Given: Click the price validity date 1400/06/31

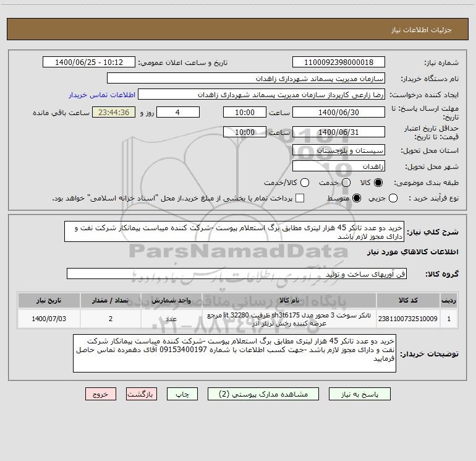Looking at the screenshot, I should [339, 132].
